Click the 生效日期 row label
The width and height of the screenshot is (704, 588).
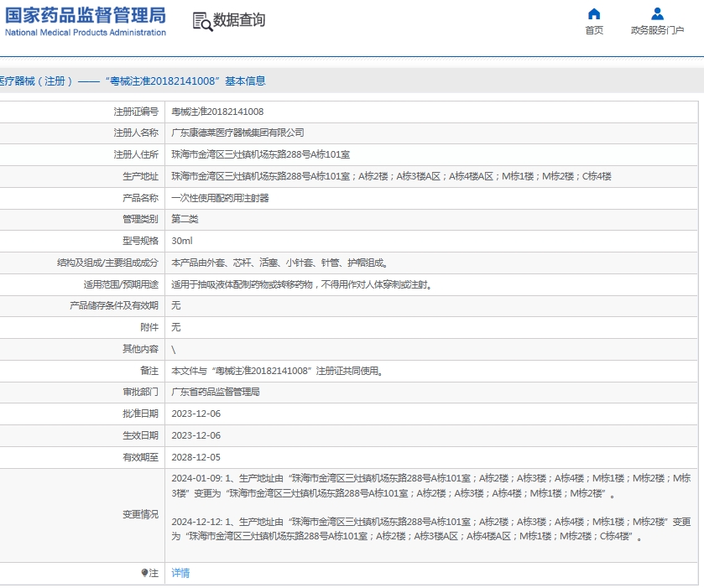pyautogui.click(x=140, y=435)
